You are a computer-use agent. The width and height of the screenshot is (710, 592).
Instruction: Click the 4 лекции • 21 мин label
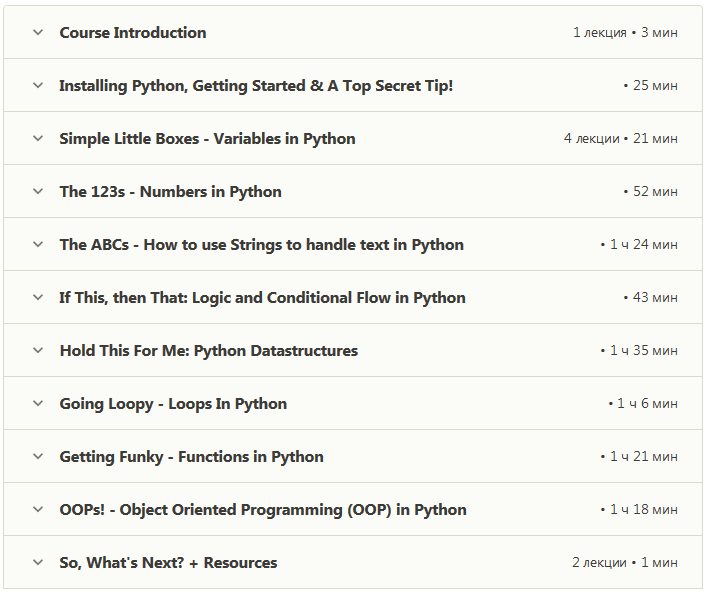pos(620,139)
